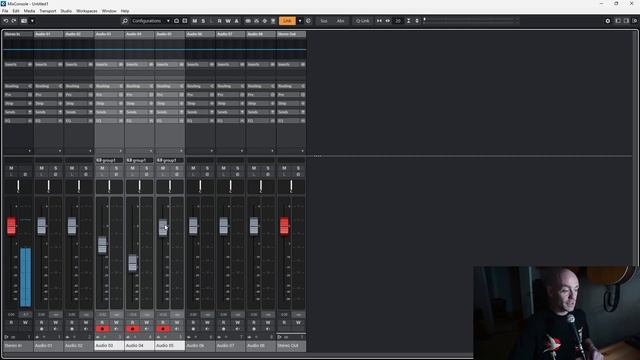Image resolution: width=640 pixels, height=360 pixels.
Task: Open the Edit menu
Action: pyautogui.click(x=16, y=11)
